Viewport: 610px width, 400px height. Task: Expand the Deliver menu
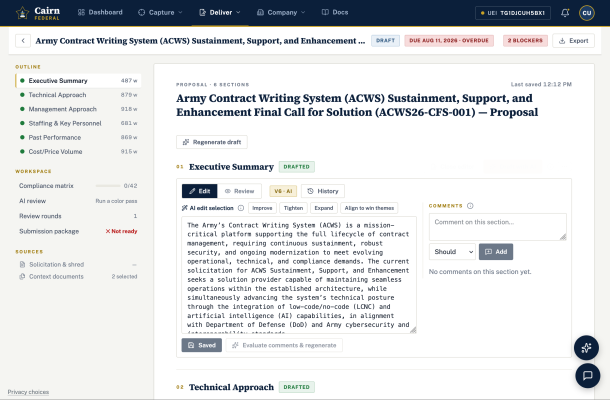(220, 12)
